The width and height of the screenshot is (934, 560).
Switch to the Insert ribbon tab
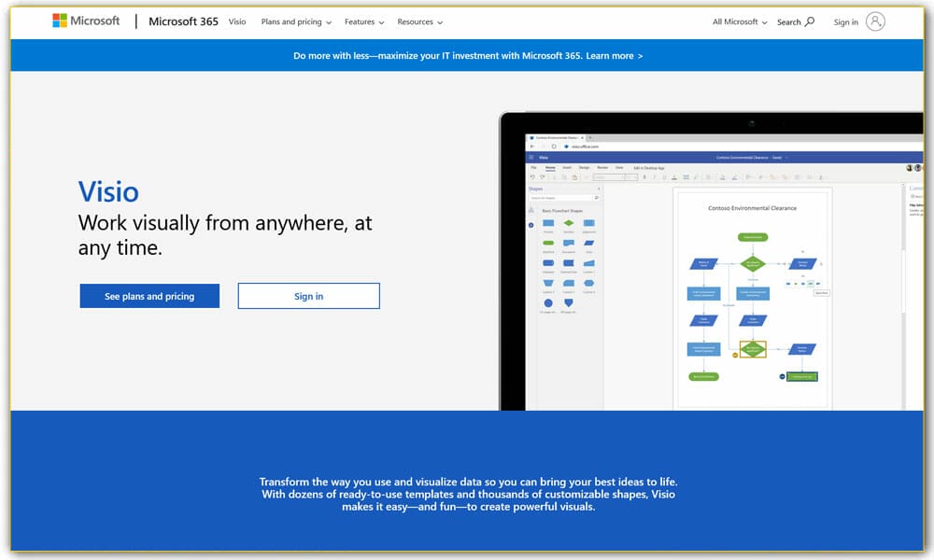point(565,167)
